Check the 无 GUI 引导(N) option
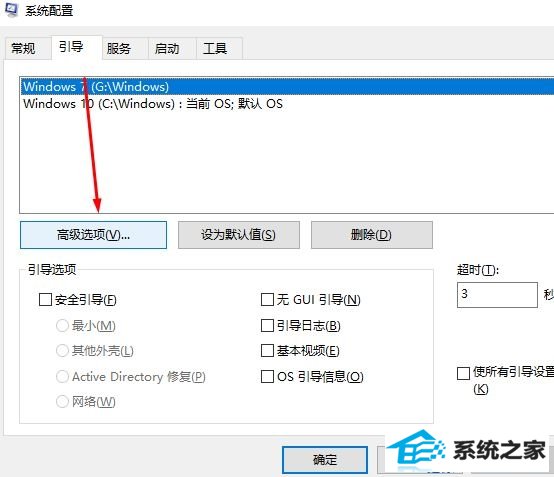The width and height of the screenshot is (554, 477). [x=267, y=300]
